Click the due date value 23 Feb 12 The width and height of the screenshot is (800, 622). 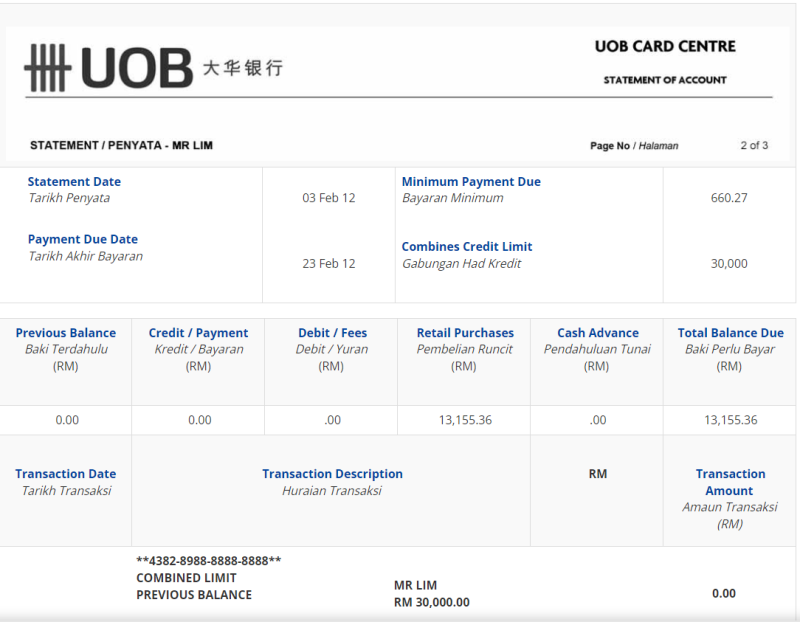click(x=329, y=264)
